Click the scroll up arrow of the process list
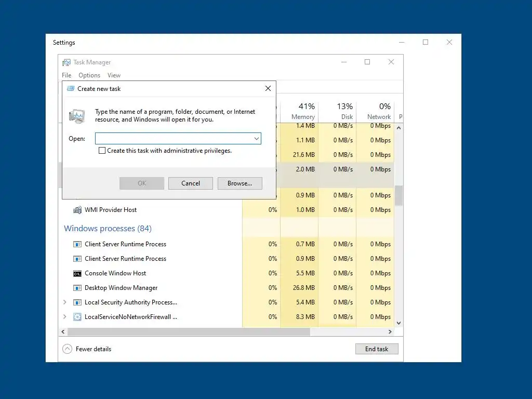The height and width of the screenshot is (399, 532). (398, 128)
